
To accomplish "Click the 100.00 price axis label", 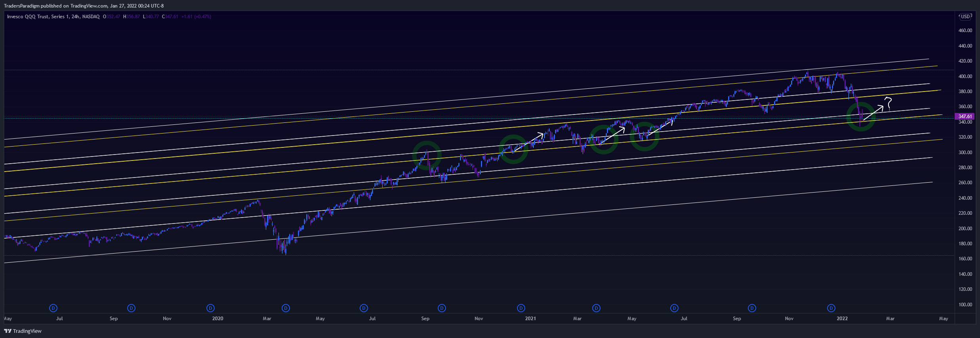I will click(965, 305).
